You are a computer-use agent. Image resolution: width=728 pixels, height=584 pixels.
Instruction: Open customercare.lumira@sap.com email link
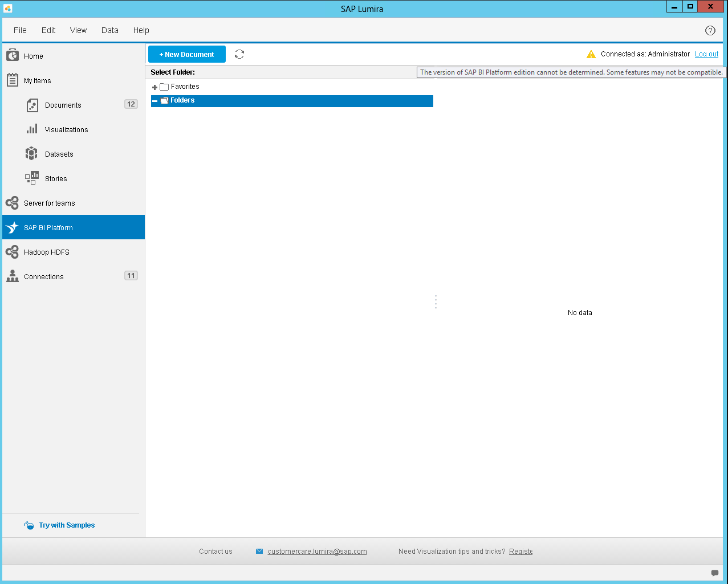(317, 552)
